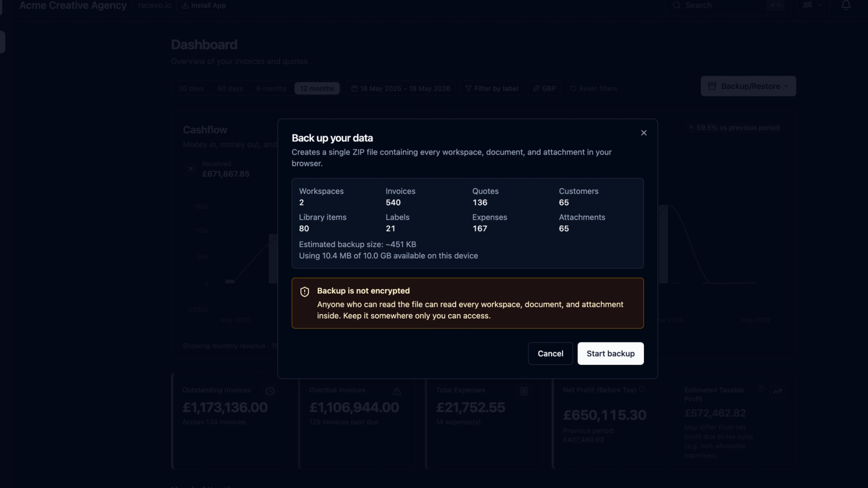868x488 pixels.
Task: Close the Back up your data dialog
Action: click(x=643, y=133)
